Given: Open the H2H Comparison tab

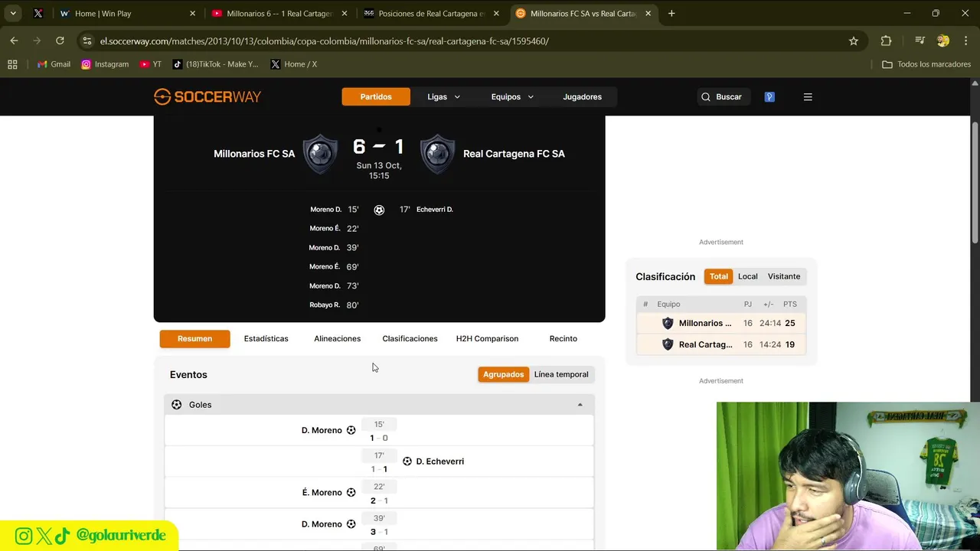Looking at the screenshot, I should (x=487, y=339).
